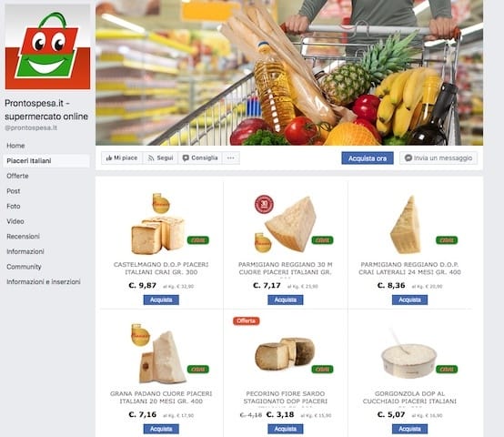Viewport: 504px width, 437px height.
Task: Click the Pecorino Fiore Sardo cheese image
Action: [x=285, y=353]
